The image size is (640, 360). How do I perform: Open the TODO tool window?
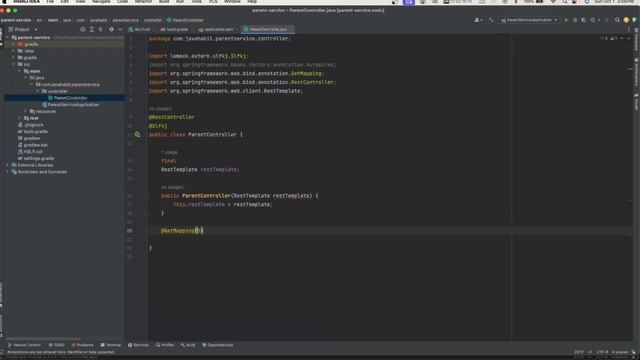(x=56, y=345)
